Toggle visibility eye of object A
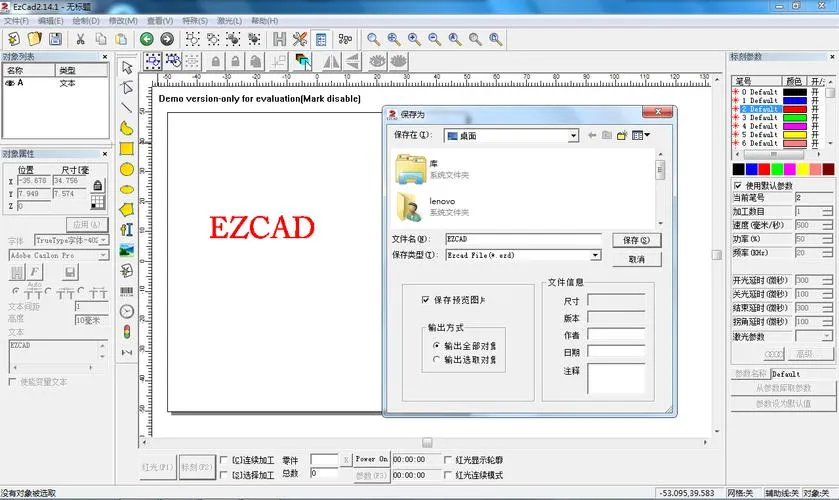 tap(9, 83)
